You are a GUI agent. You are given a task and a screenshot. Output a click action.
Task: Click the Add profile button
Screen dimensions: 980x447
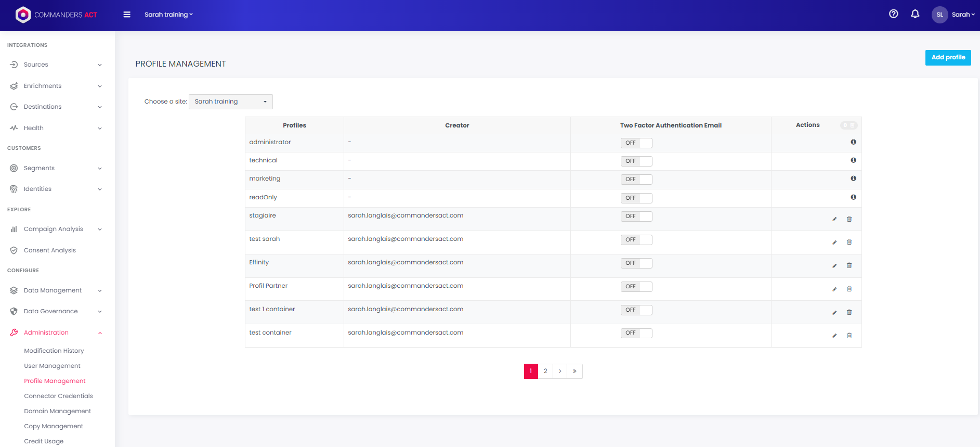click(948, 57)
